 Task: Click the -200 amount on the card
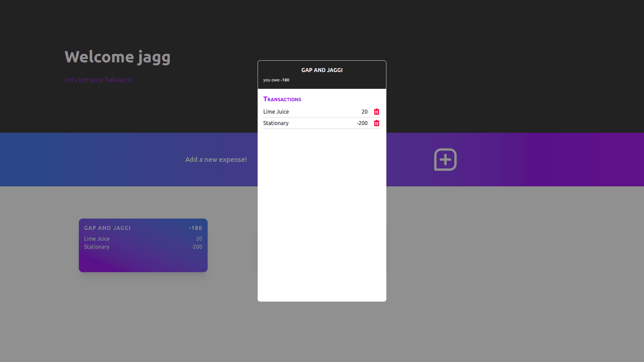[x=197, y=247]
